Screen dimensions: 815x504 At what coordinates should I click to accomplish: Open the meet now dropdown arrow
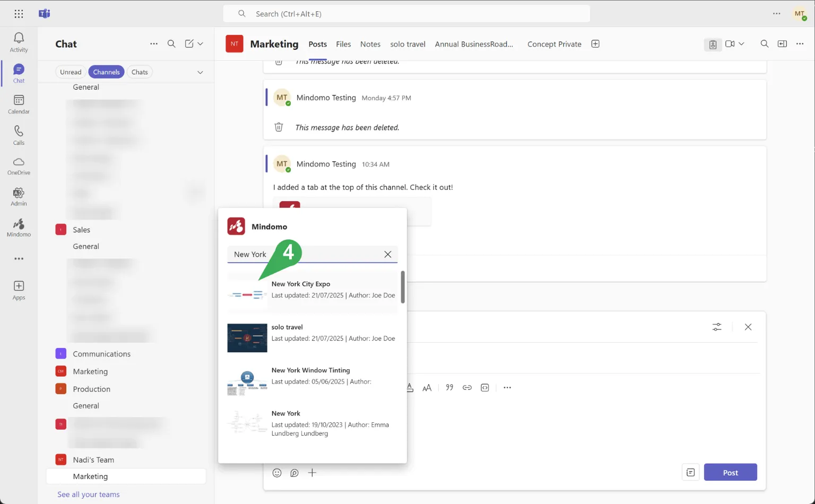pos(741,44)
